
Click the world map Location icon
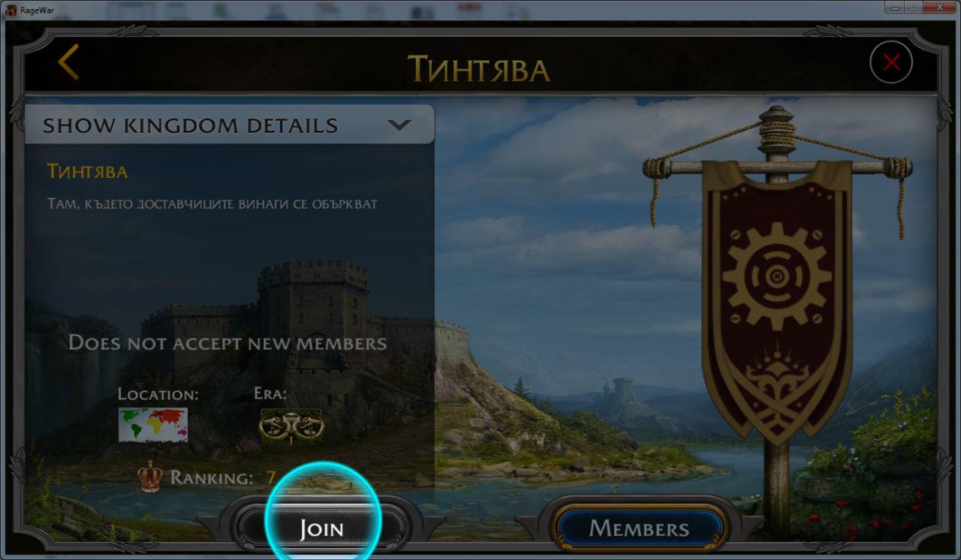[153, 425]
